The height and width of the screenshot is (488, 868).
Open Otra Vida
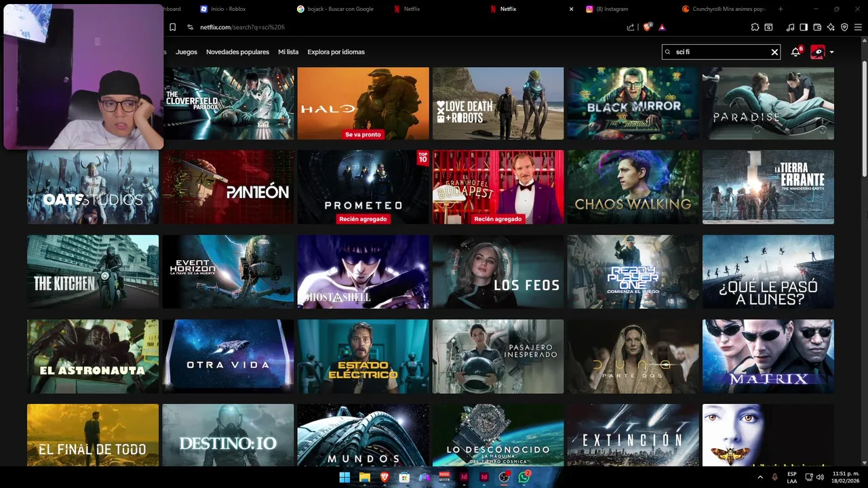pyautogui.click(x=229, y=357)
